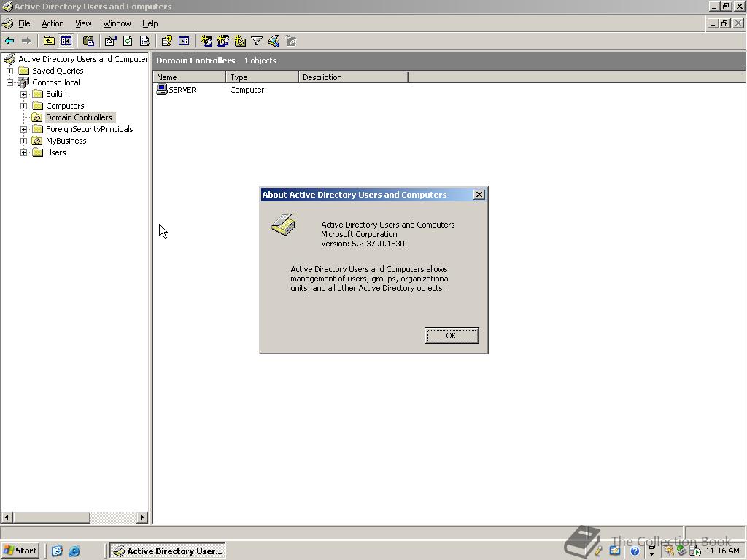
Task: Click the Add to group toolbar icon
Action: (290, 42)
